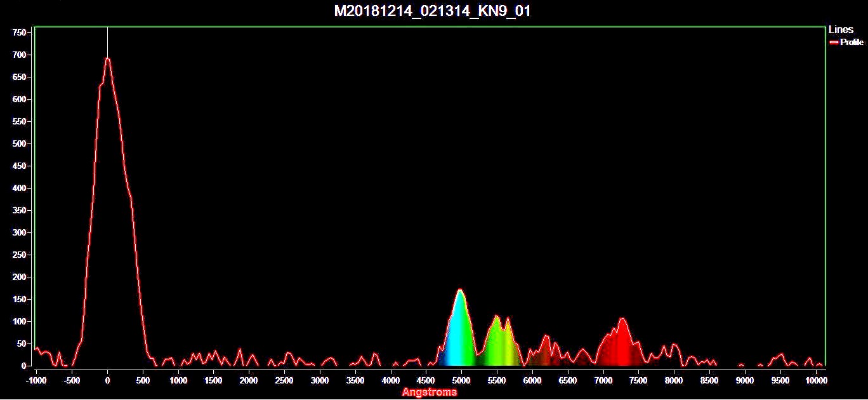Click the 10000 x-axis tick label

(815, 380)
